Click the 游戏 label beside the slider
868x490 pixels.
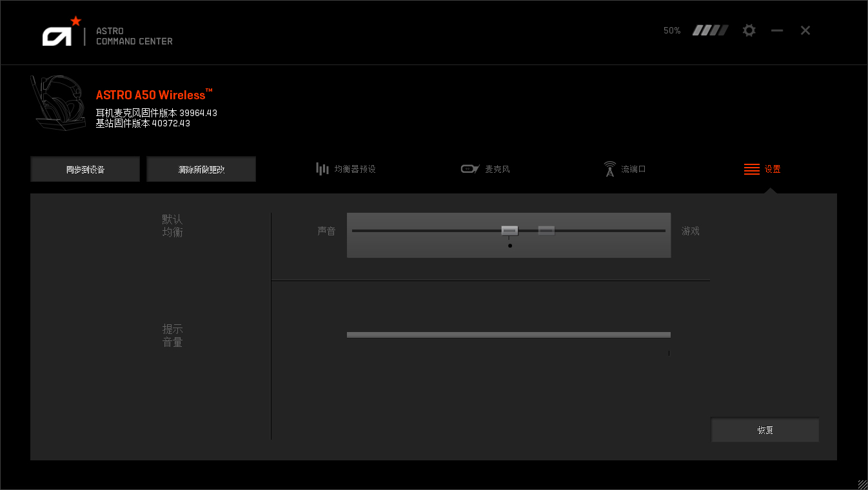click(x=690, y=231)
